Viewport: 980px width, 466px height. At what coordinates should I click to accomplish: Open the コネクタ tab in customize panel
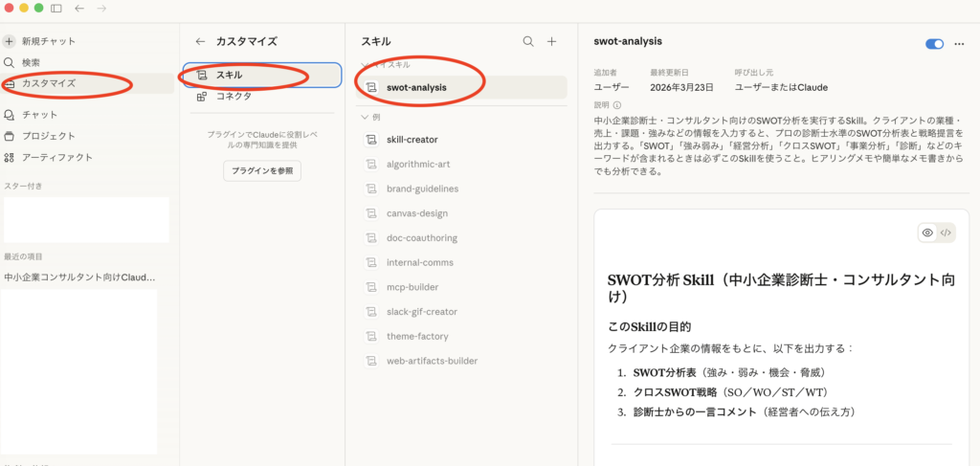(x=234, y=96)
